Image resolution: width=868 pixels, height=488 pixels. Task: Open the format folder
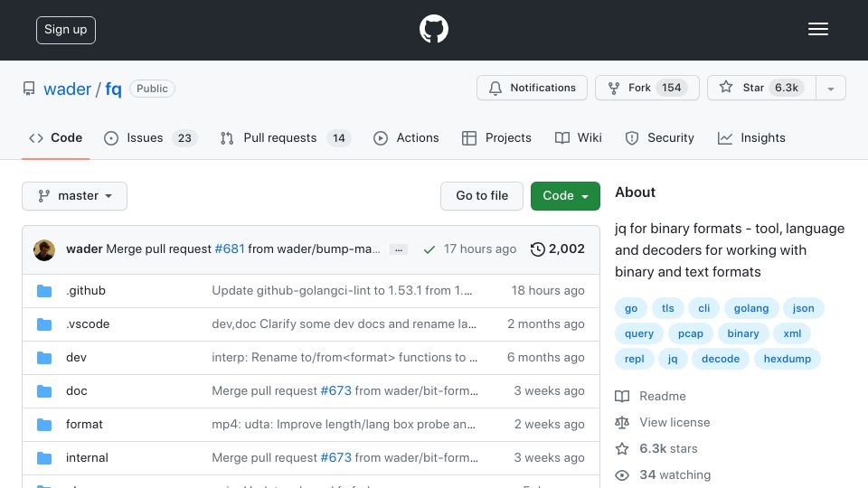click(84, 425)
